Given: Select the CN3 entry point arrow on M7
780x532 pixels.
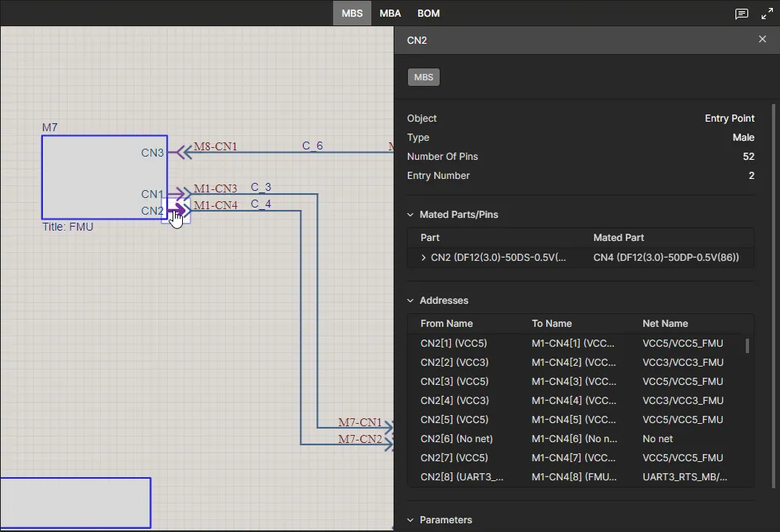Looking at the screenshot, I should click(180, 152).
